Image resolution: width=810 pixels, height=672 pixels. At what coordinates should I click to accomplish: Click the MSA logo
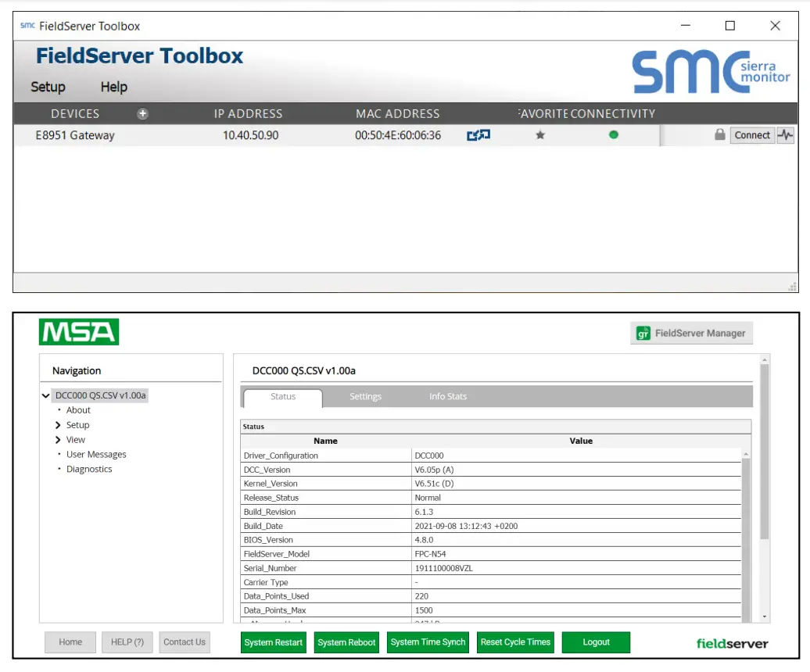tap(79, 332)
